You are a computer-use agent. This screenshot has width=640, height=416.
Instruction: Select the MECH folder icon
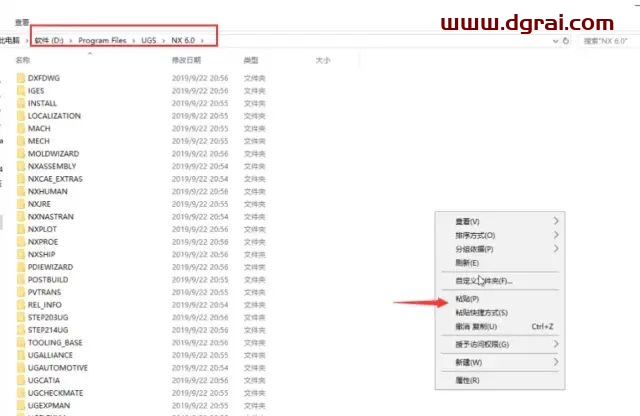tap(21, 141)
